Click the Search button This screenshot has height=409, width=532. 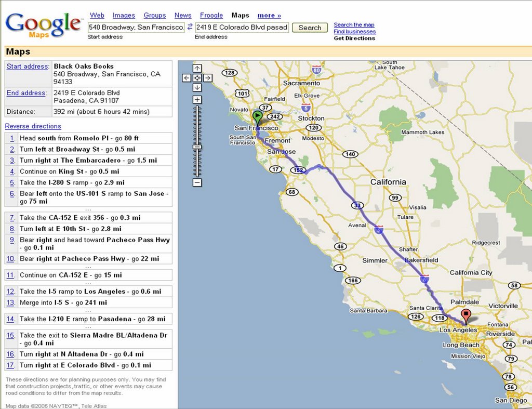310,28
